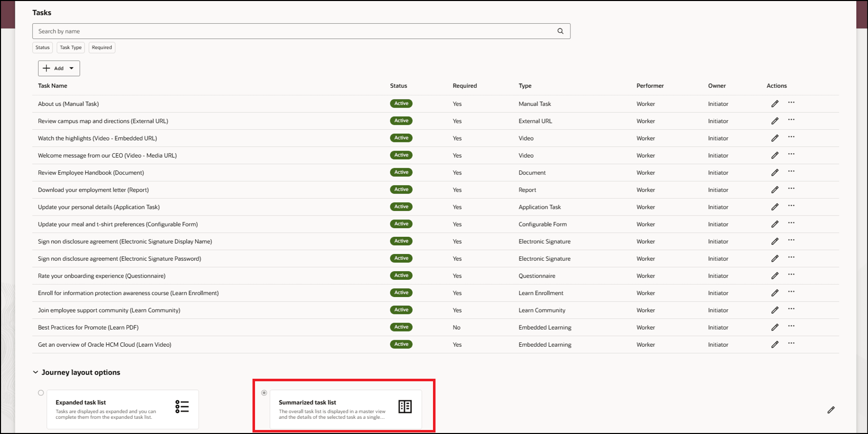
Task: Edit Update meal and t-shirt preferences task
Action: (x=775, y=225)
